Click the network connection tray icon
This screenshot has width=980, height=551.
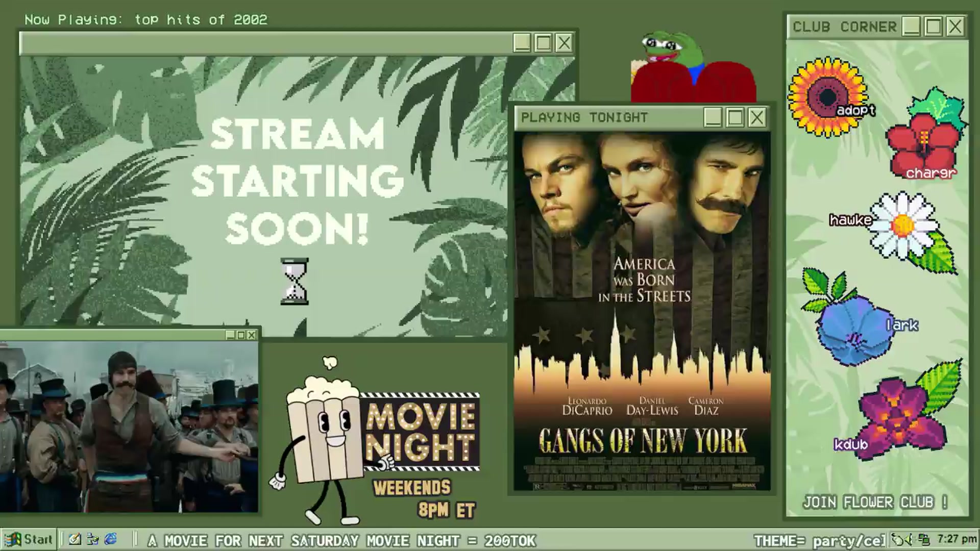coord(923,539)
